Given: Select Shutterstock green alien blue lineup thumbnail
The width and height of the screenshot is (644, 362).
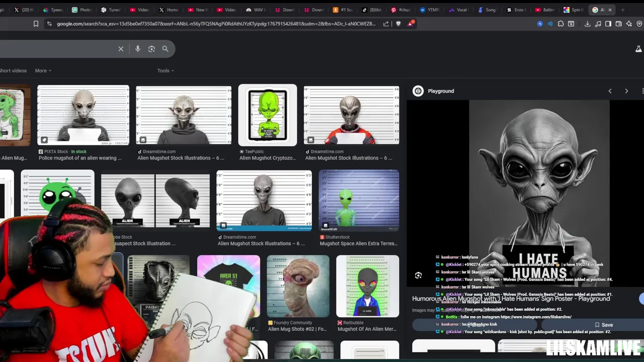Looking at the screenshot, I should click(x=359, y=200).
